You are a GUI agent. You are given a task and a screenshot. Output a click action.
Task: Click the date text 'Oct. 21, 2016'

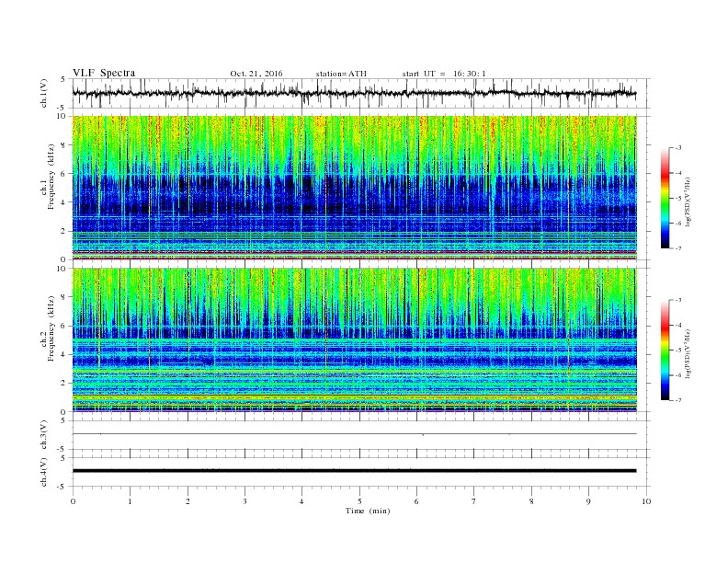pos(256,74)
